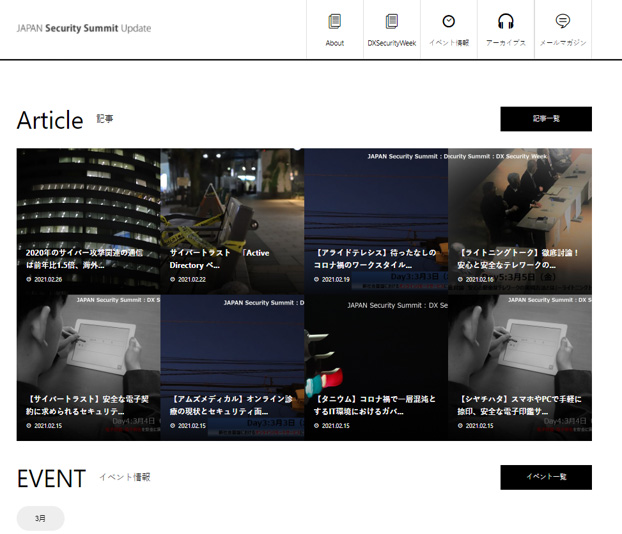Open the 2020年のサイバー攻撃 article thumbnail

[x=88, y=220]
